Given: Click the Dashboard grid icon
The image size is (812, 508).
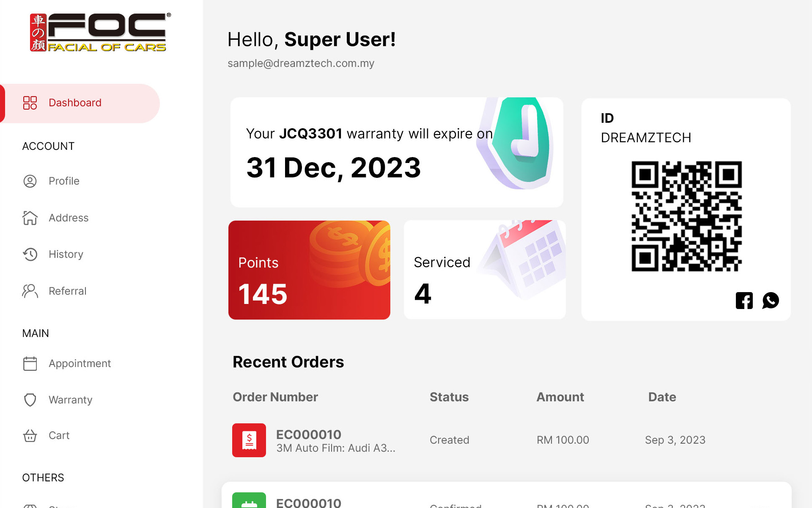Looking at the screenshot, I should tap(30, 103).
